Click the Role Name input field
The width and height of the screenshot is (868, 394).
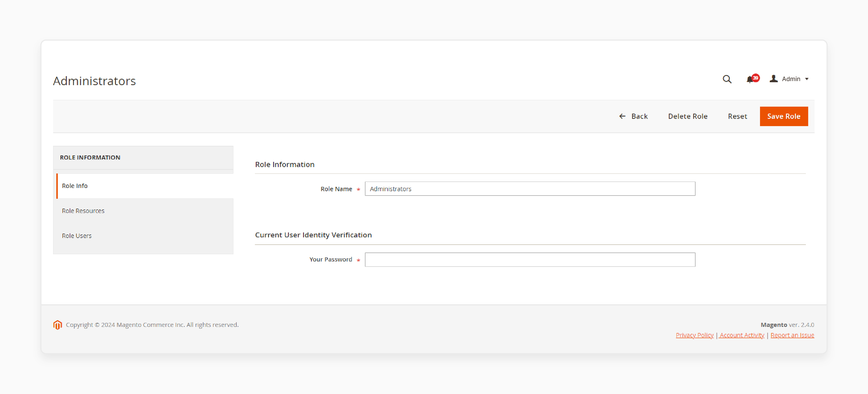[530, 189]
